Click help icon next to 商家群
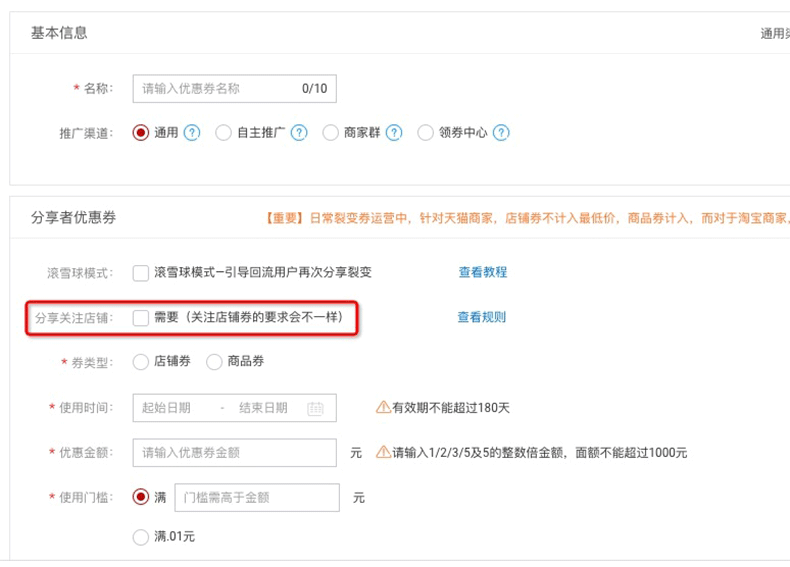 pyautogui.click(x=394, y=133)
